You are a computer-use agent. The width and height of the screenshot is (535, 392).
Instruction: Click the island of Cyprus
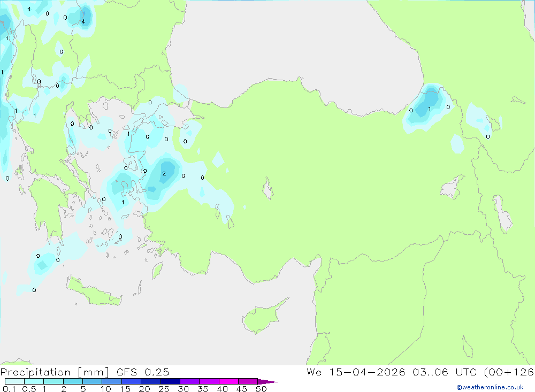[x=264, y=316]
